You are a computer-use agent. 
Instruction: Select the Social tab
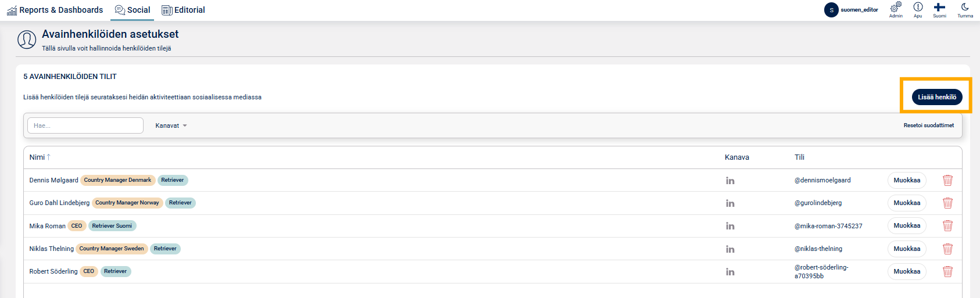coord(133,10)
